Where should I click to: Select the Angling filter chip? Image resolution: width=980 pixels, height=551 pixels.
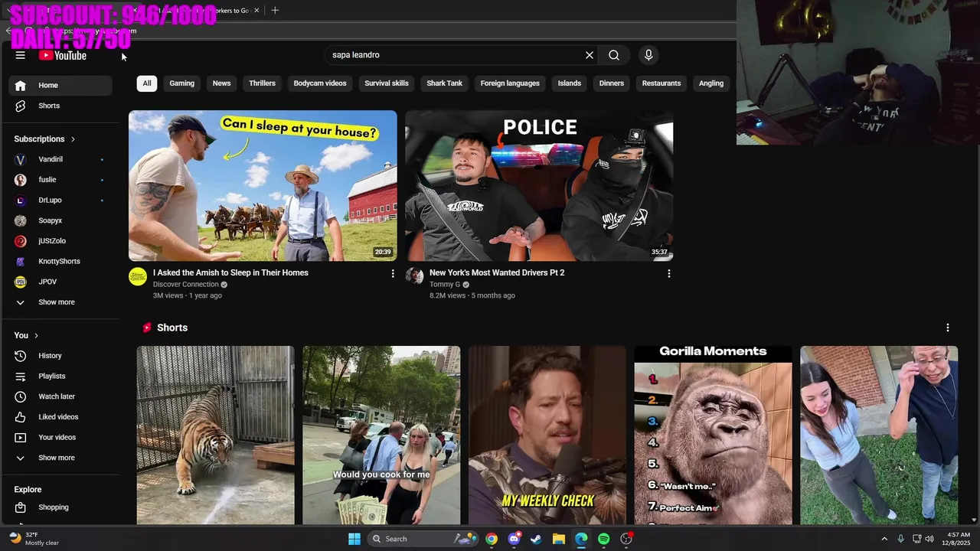710,83
